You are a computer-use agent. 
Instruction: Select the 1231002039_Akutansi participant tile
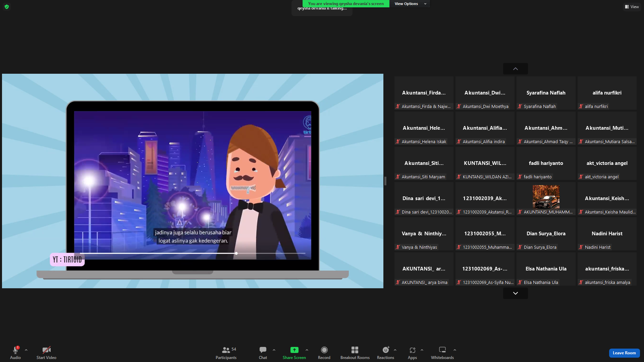click(x=485, y=198)
